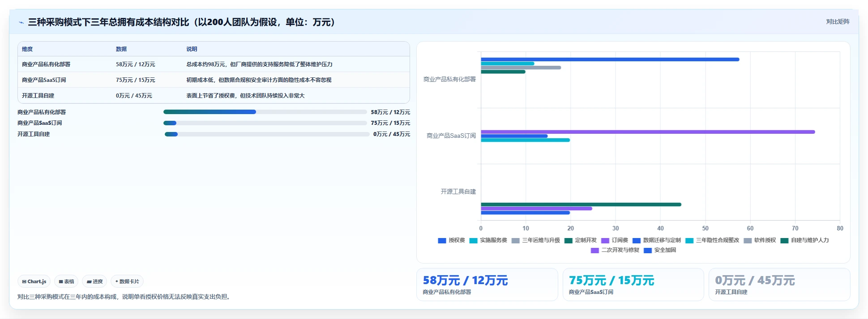
Task: Click the y-axis label 开源工具自建 in chart
Action: (458, 191)
